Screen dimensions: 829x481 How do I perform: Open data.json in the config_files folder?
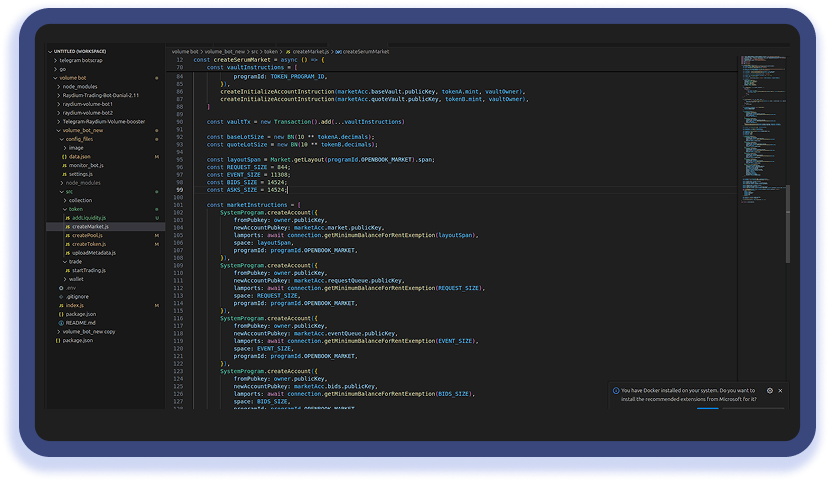pyautogui.click(x=80, y=157)
